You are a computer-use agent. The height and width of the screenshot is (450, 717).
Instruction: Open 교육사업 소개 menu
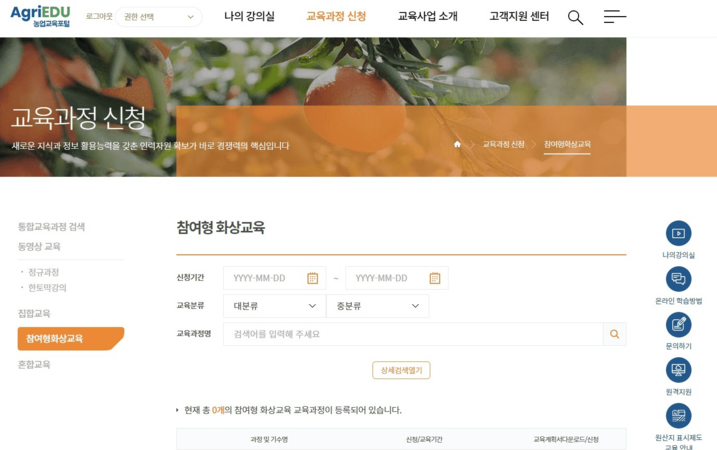428,16
